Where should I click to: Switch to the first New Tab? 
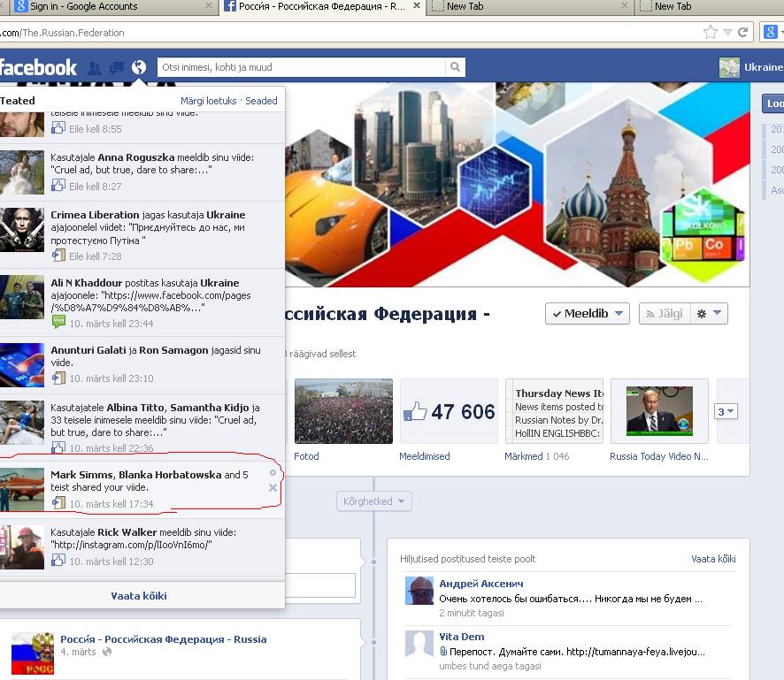click(531, 6)
